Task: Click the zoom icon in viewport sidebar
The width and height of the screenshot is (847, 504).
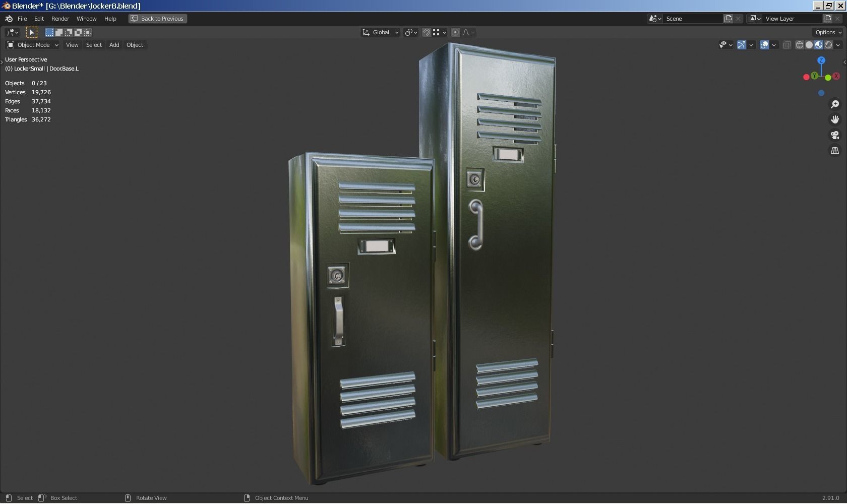Action: point(835,104)
